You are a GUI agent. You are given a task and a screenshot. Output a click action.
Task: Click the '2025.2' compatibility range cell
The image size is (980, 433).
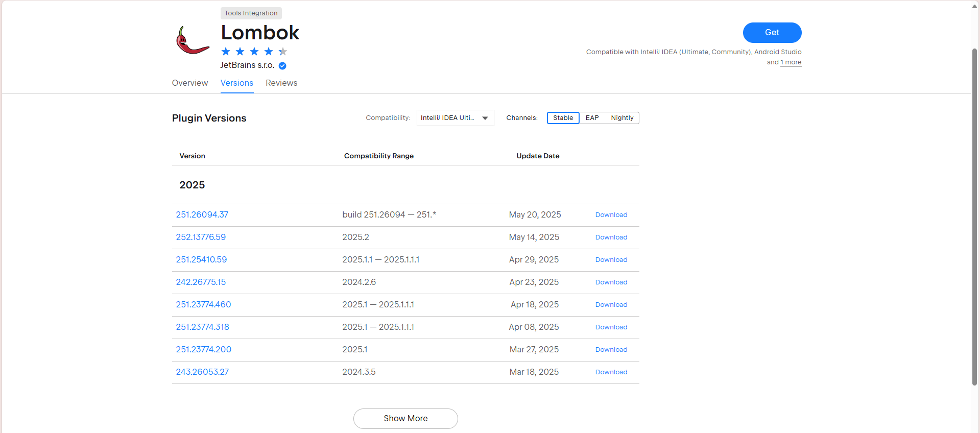355,237
